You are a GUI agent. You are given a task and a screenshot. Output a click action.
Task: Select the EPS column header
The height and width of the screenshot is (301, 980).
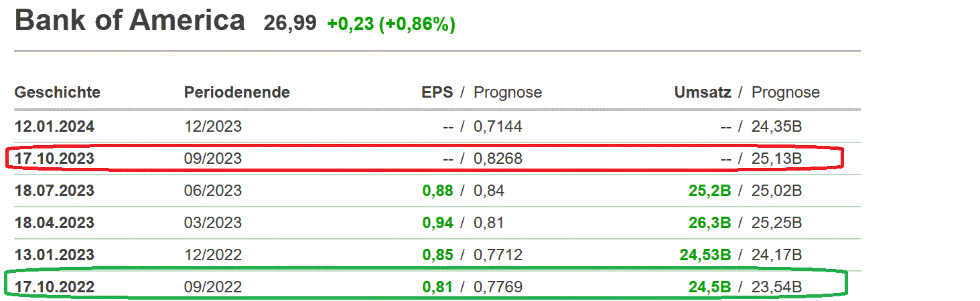click(437, 92)
